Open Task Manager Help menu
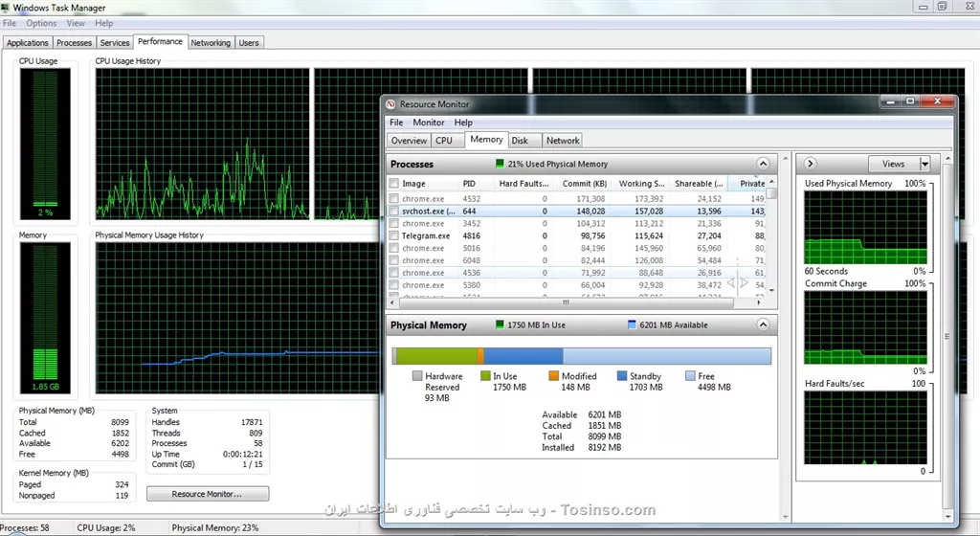The width and height of the screenshot is (980, 536). [x=103, y=23]
